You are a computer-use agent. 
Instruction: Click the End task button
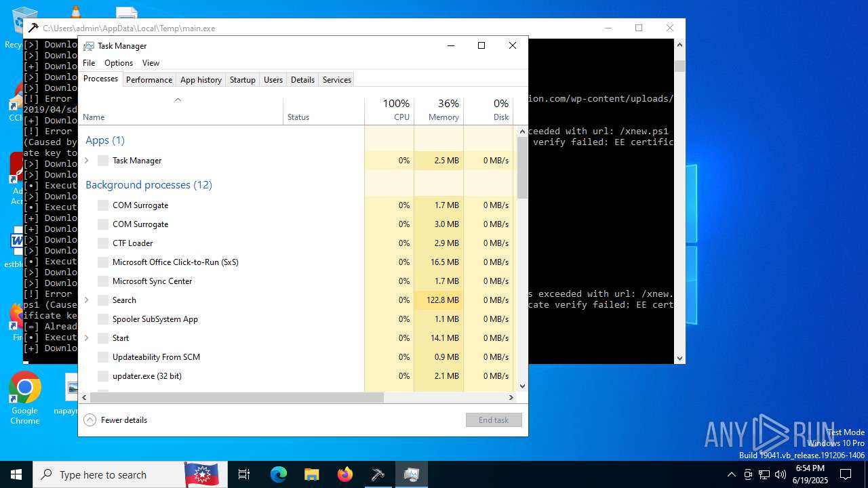494,420
